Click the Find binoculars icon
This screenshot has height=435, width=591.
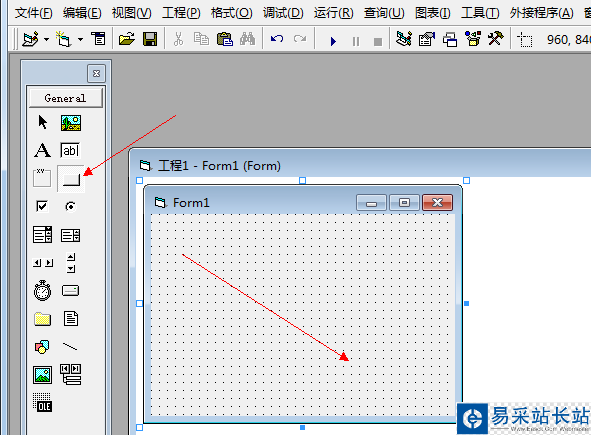point(247,39)
